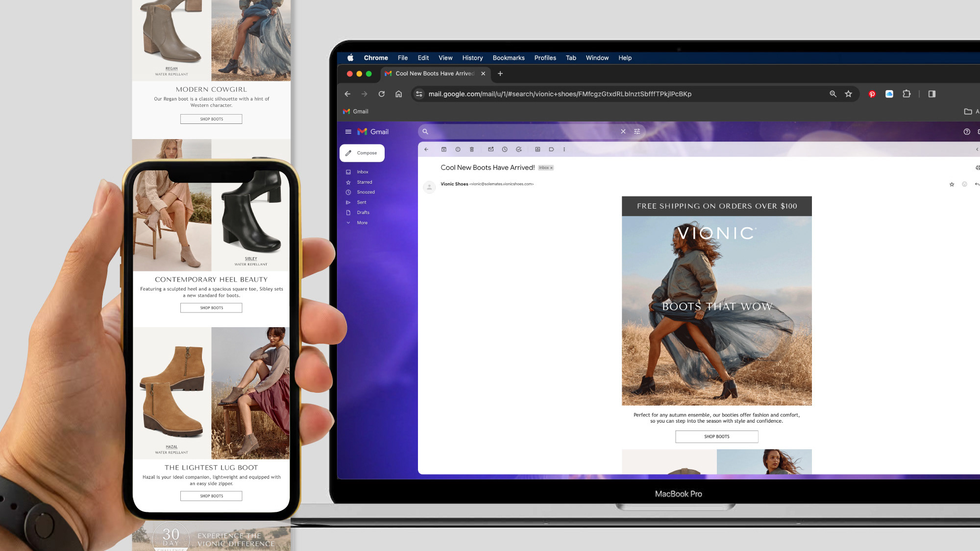Open the Help menu
The image size is (980, 551).
pos(625,58)
